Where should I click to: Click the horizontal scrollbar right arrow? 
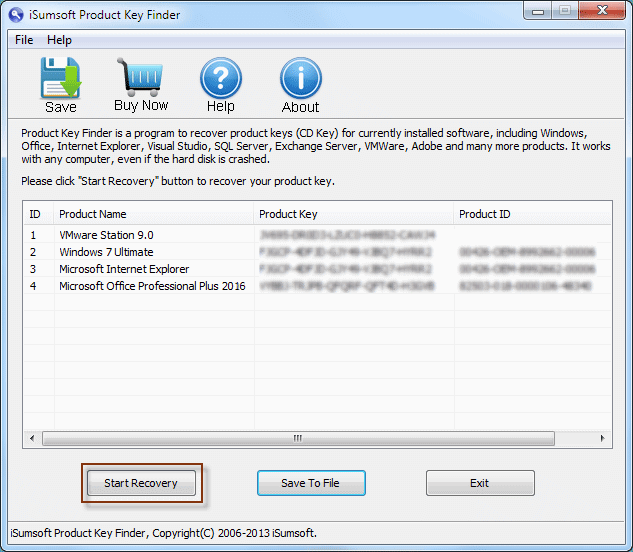(602, 438)
